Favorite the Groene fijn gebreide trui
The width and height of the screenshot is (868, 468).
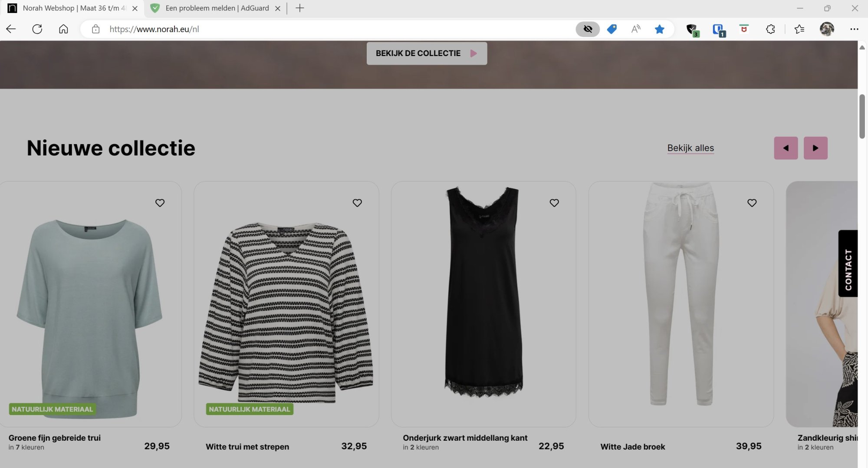[160, 203]
